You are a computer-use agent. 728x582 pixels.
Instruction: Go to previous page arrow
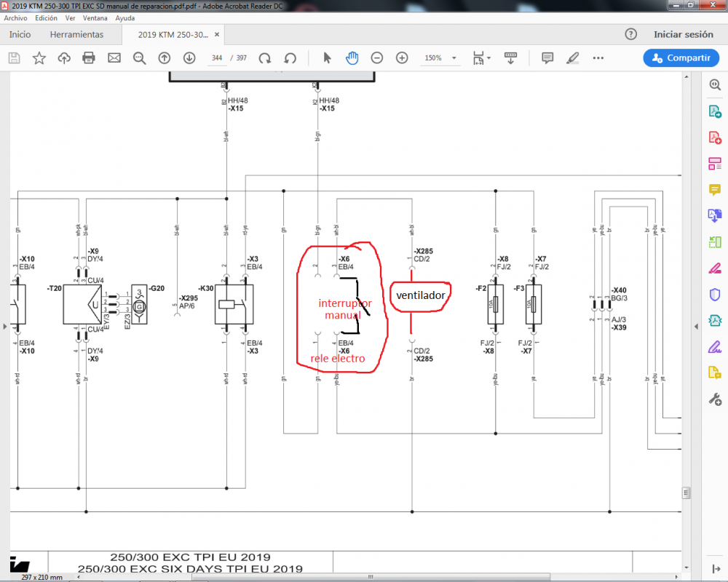[165, 58]
